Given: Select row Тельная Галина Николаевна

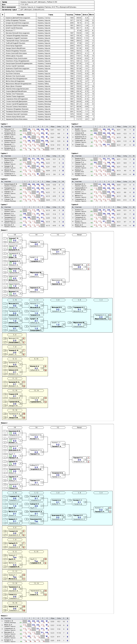Looking at the screenshot, I should click(x=48, y=107).
